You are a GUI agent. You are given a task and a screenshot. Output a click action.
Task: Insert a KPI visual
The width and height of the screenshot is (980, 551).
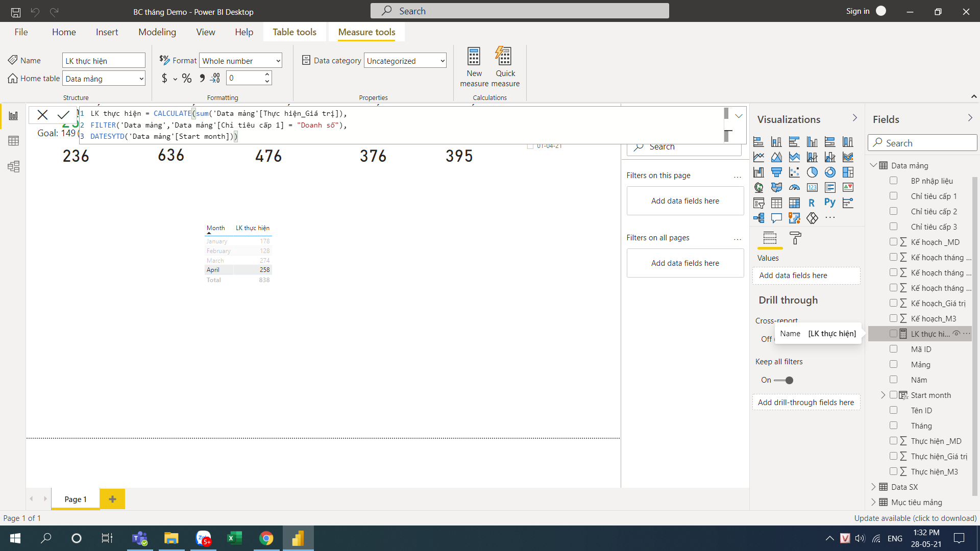(848, 188)
